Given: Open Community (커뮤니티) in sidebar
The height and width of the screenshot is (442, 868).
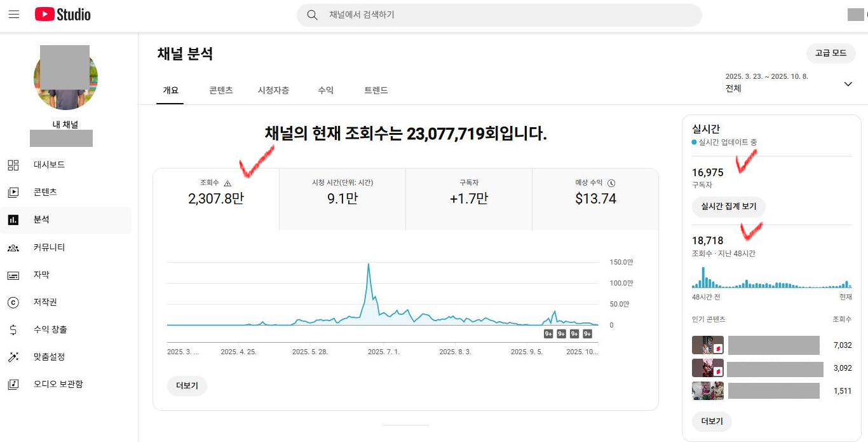Looking at the screenshot, I should pos(49,247).
